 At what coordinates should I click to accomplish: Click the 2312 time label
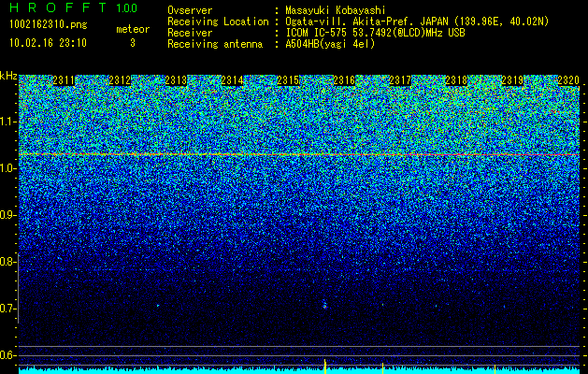120,80
